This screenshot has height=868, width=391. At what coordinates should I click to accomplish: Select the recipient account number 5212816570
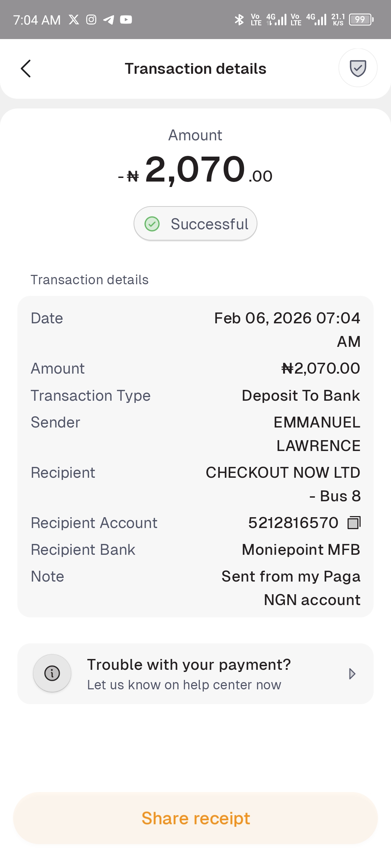point(293,523)
